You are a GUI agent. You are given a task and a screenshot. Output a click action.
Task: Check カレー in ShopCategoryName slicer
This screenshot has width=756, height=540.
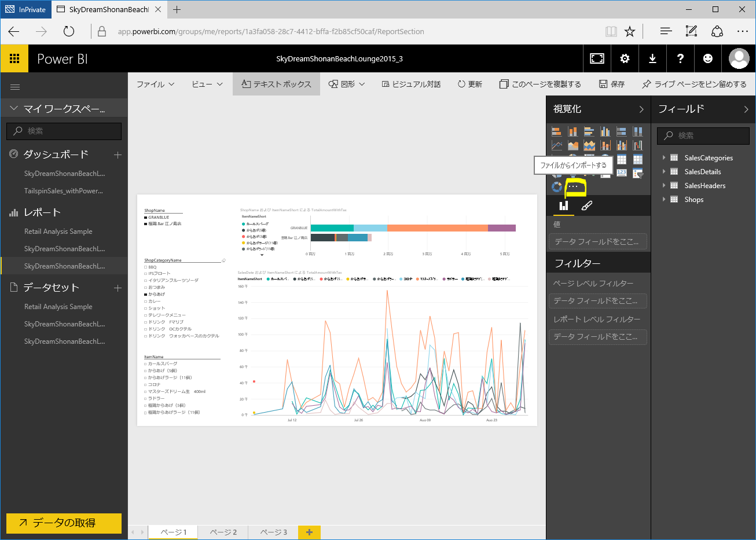click(146, 301)
